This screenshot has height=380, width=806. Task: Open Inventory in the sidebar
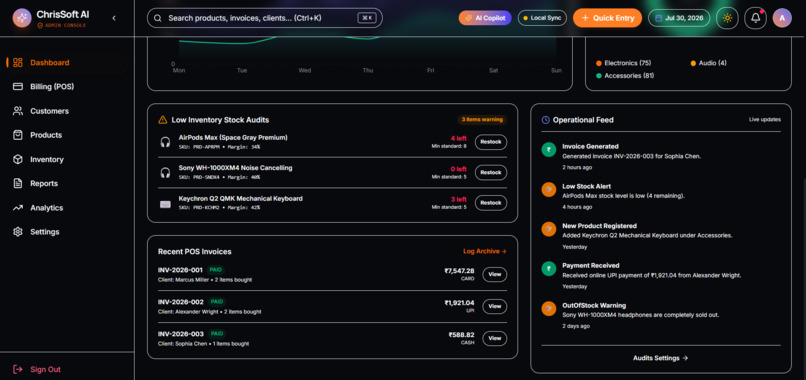(67, 159)
